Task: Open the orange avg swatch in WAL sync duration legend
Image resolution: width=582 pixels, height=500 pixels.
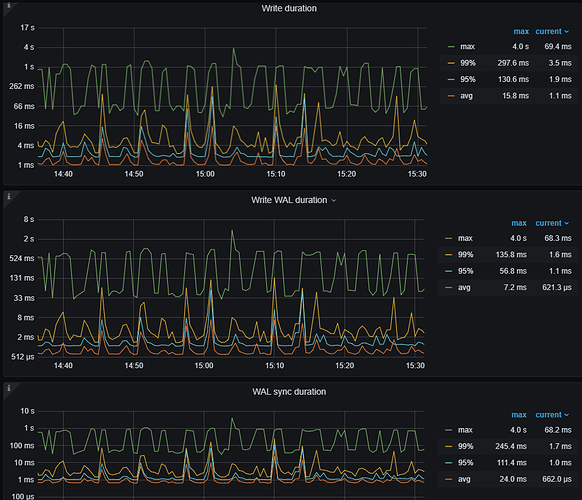Action: 449,479
